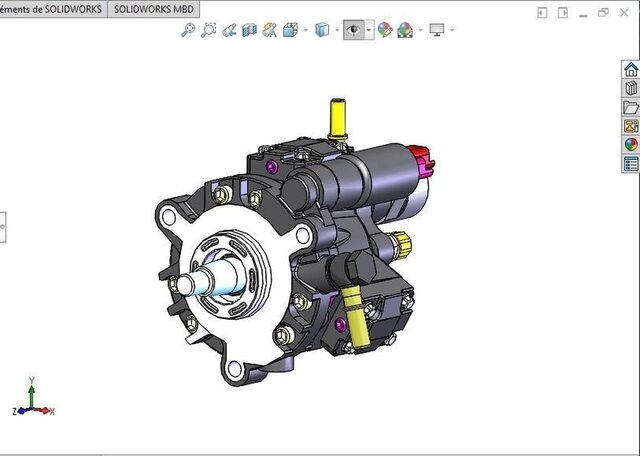Image resolution: width=640 pixels, height=456 pixels.
Task: Toggle the Hide/Show Items eye button
Action: [x=352, y=30]
